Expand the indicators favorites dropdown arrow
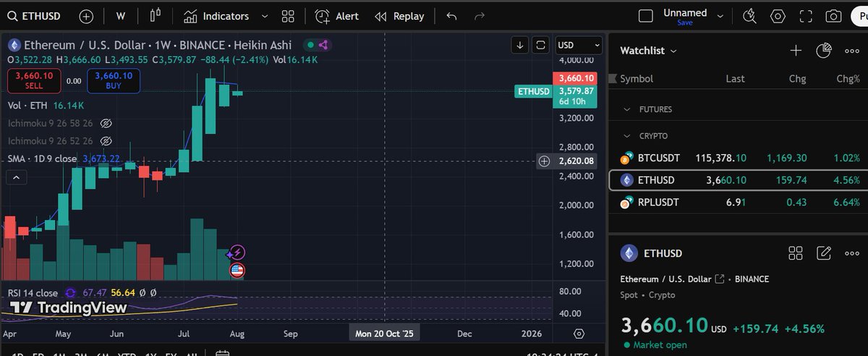This screenshot has width=868, height=356. click(x=264, y=16)
